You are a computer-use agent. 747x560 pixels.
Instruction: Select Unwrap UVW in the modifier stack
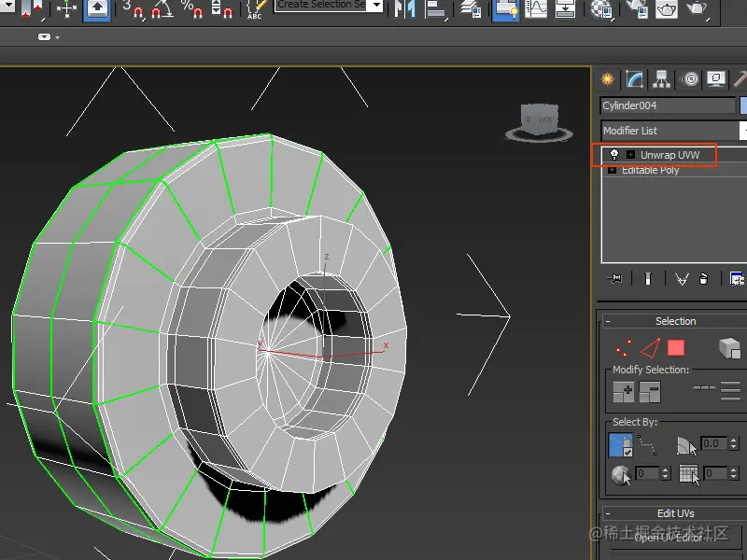click(x=669, y=155)
